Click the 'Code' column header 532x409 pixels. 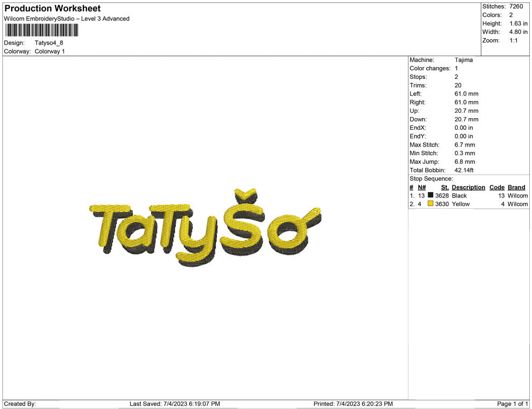[x=497, y=187]
